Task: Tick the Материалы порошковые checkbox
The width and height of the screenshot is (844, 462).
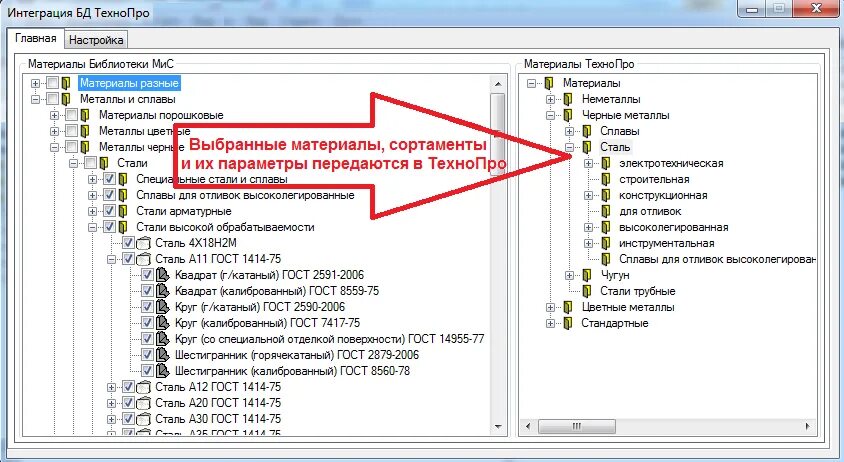Action: 72,115
